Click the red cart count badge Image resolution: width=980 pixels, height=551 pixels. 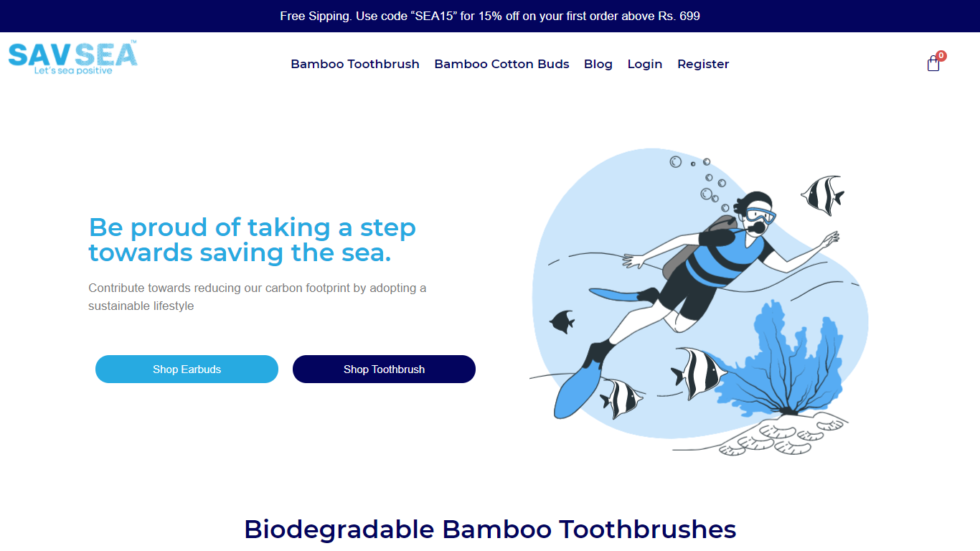click(941, 55)
